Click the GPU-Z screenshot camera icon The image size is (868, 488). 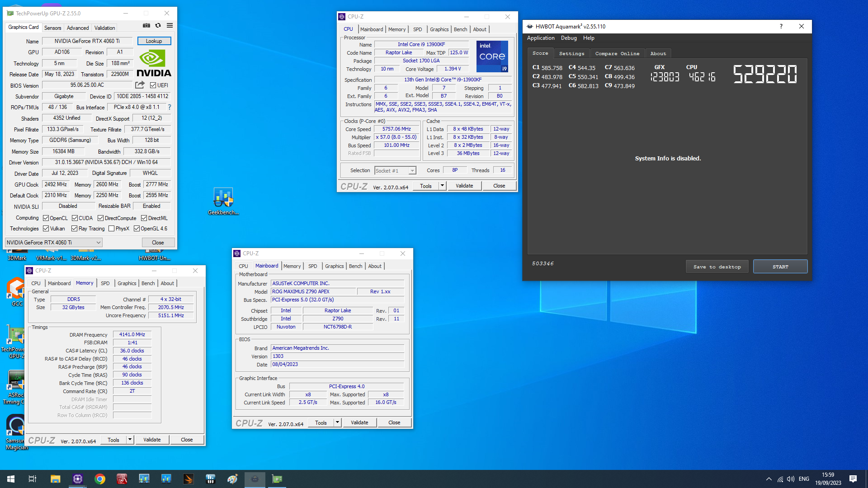point(146,26)
